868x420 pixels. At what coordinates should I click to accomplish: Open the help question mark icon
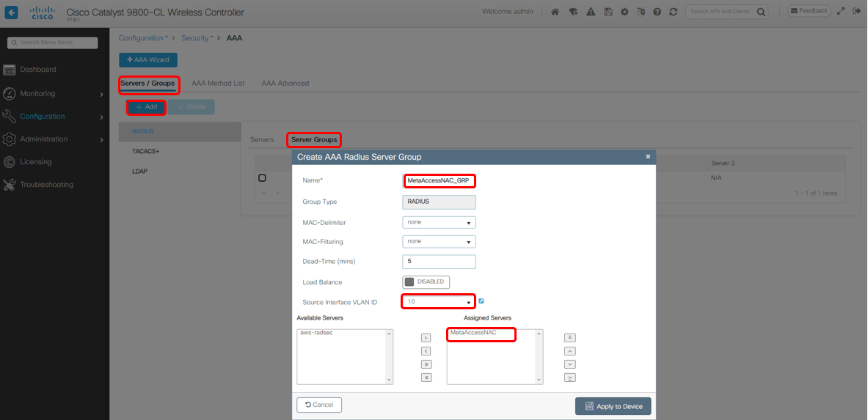657,12
